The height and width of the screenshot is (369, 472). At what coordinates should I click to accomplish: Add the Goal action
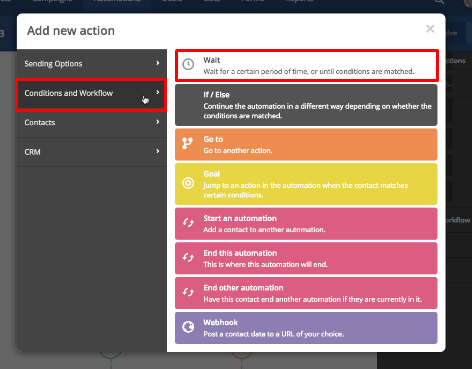click(x=306, y=184)
